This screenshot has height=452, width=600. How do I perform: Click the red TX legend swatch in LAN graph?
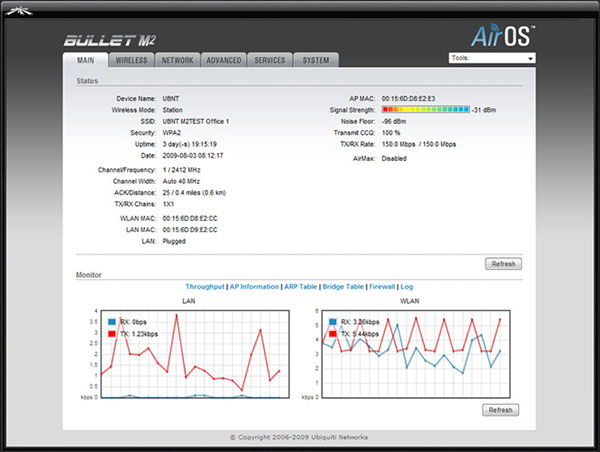[112, 333]
